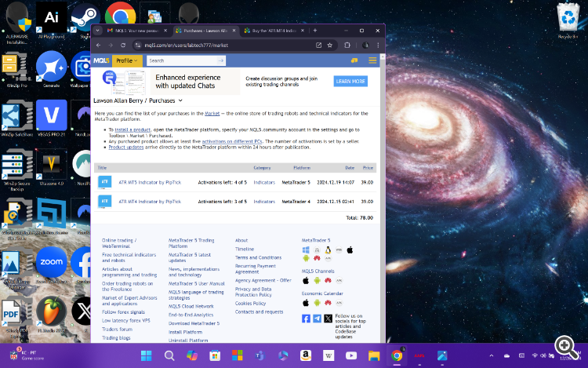Open Download MetaTrader 5 footer link
This screenshot has height=368, width=588.
194,323
